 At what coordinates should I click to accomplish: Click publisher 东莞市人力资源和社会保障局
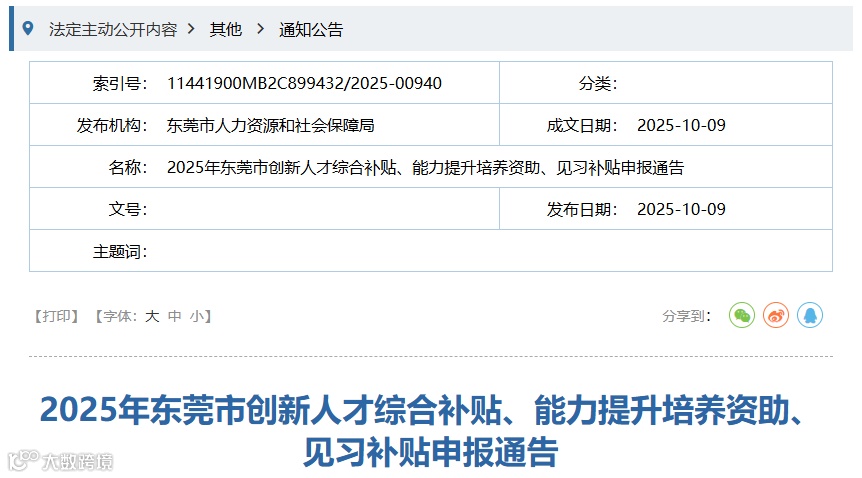270,125
